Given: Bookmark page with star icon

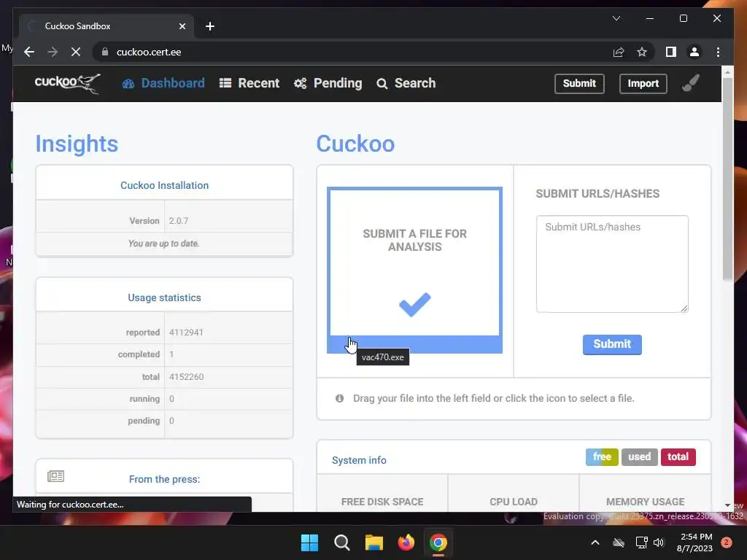Looking at the screenshot, I should pos(642,52).
